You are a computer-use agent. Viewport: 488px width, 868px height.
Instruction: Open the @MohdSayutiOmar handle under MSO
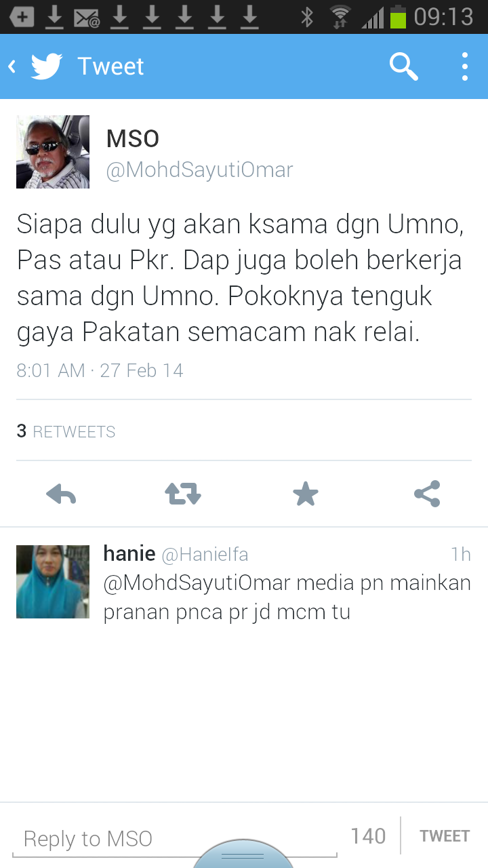pos(199,170)
